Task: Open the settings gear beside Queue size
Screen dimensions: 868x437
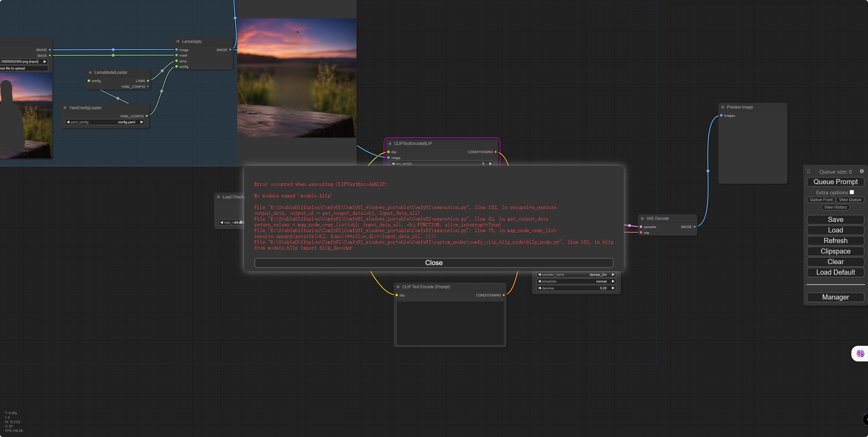Action: 862,171
